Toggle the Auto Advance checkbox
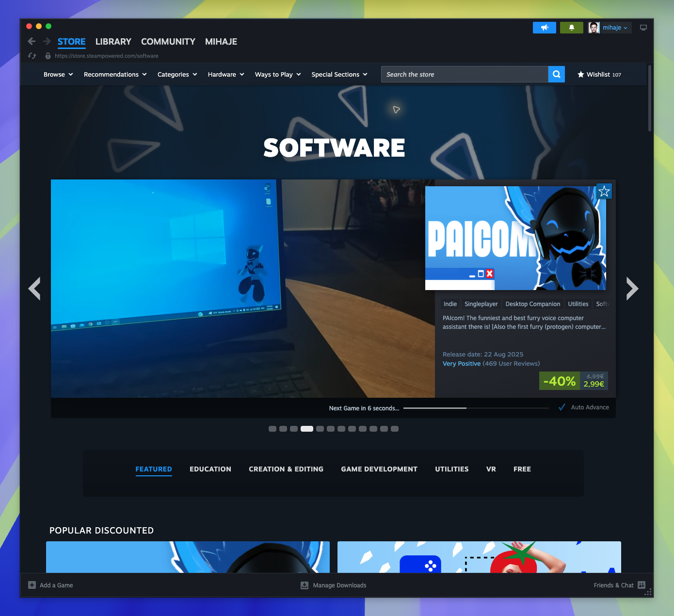674x616 pixels. tap(562, 407)
